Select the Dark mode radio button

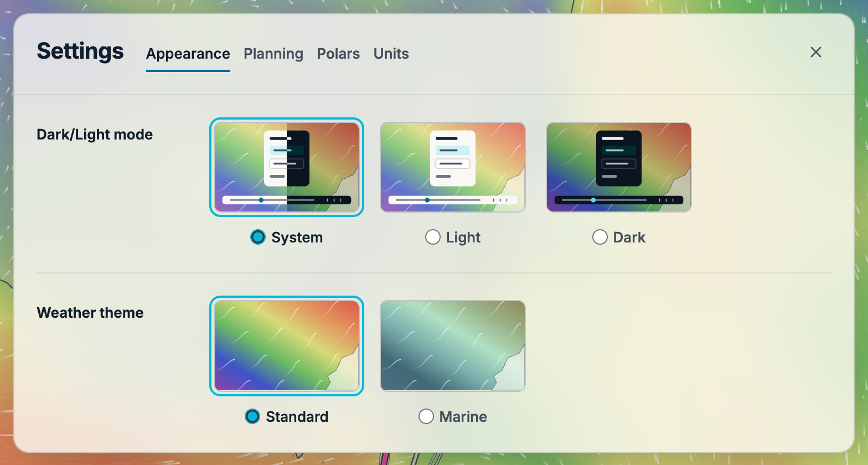pyautogui.click(x=600, y=237)
